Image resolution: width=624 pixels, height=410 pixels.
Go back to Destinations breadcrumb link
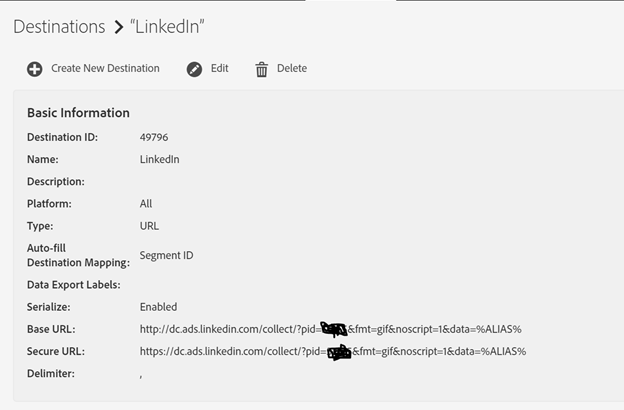pos(59,27)
